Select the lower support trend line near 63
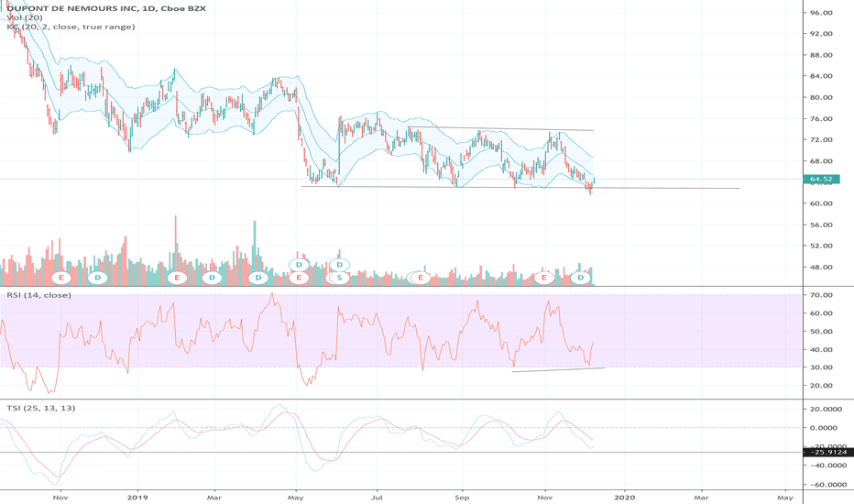This screenshot has width=854, height=504. point(520,188)
